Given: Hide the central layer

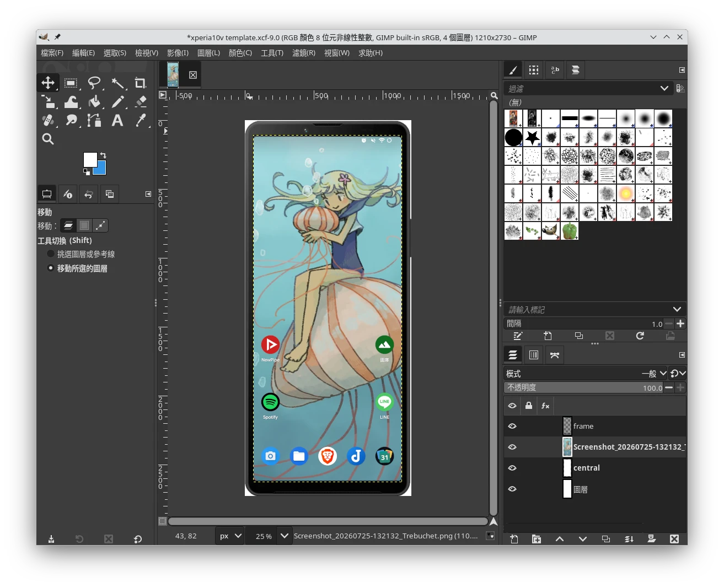Looking at the screenshot, I should tap(512, 468).
